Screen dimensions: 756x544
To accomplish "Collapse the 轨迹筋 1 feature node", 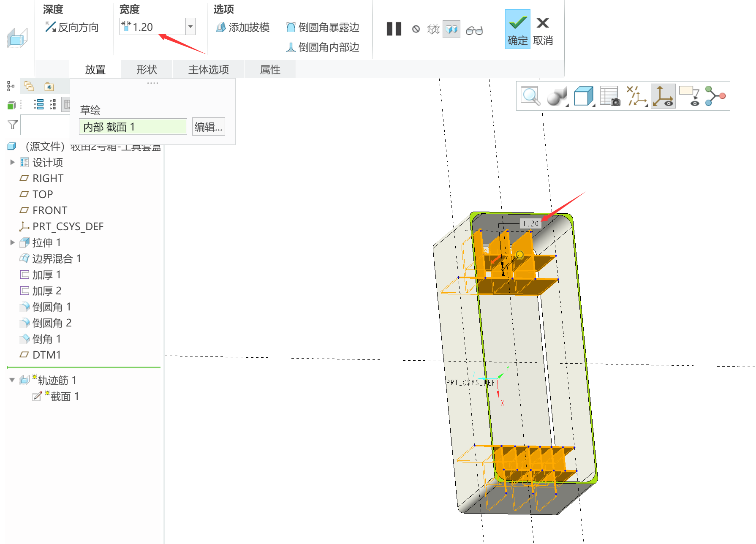I will coord(12,380).
